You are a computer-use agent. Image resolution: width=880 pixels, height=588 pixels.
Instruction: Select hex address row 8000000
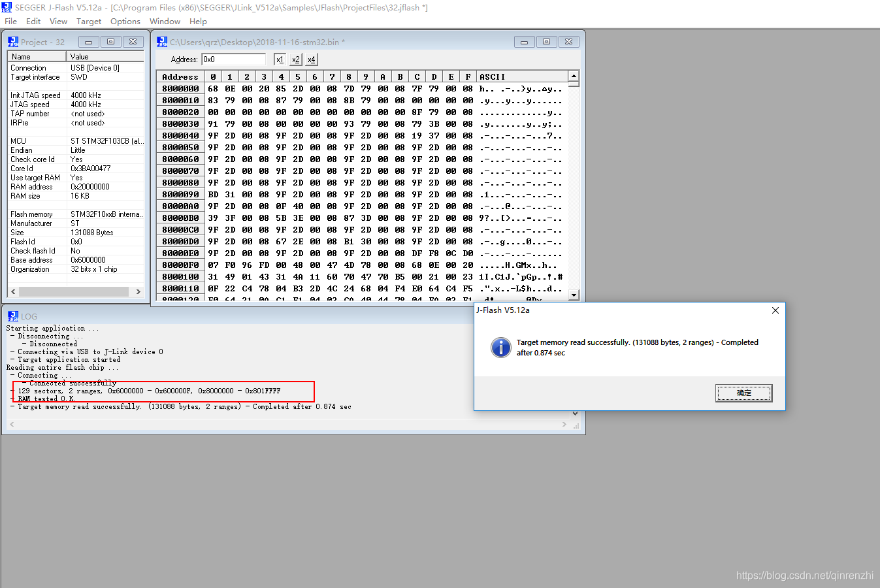[x=180, y=89]
